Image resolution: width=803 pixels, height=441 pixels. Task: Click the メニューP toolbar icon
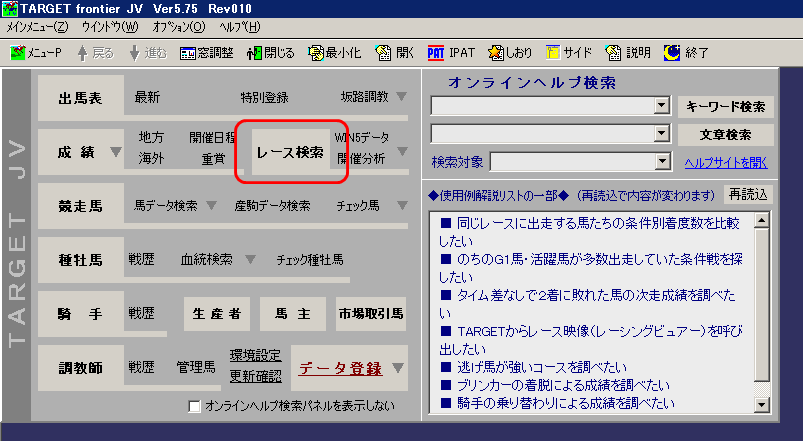(18, 52)
